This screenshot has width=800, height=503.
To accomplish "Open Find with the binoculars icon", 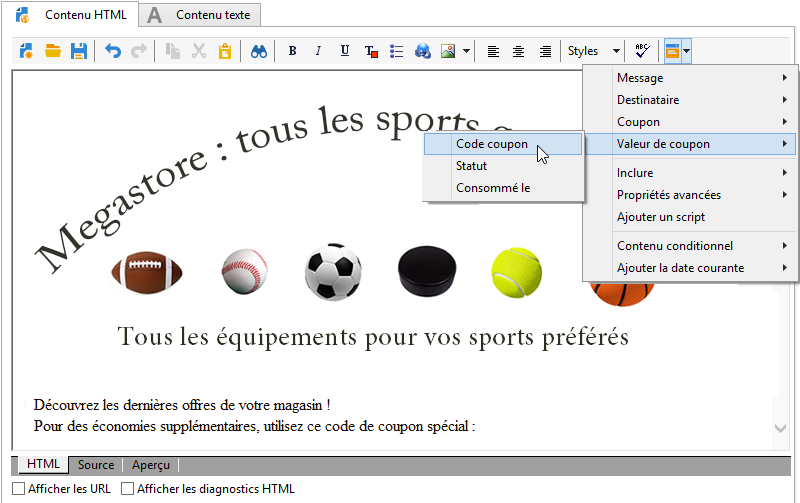I will (259, 51).
